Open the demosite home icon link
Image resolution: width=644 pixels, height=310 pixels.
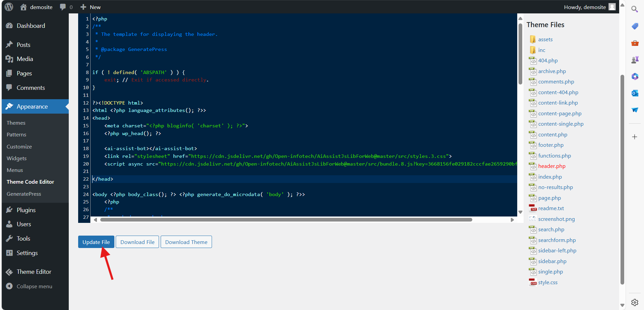(x=23, y=7)
